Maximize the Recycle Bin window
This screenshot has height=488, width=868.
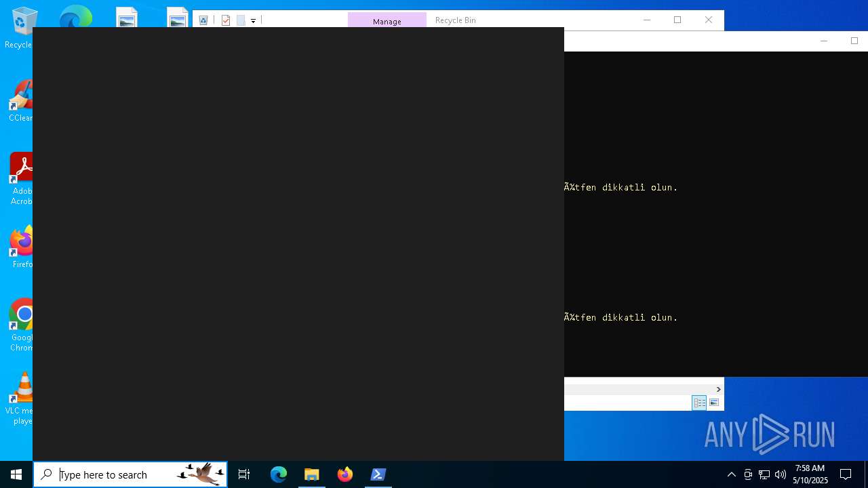tap(677, 20)
